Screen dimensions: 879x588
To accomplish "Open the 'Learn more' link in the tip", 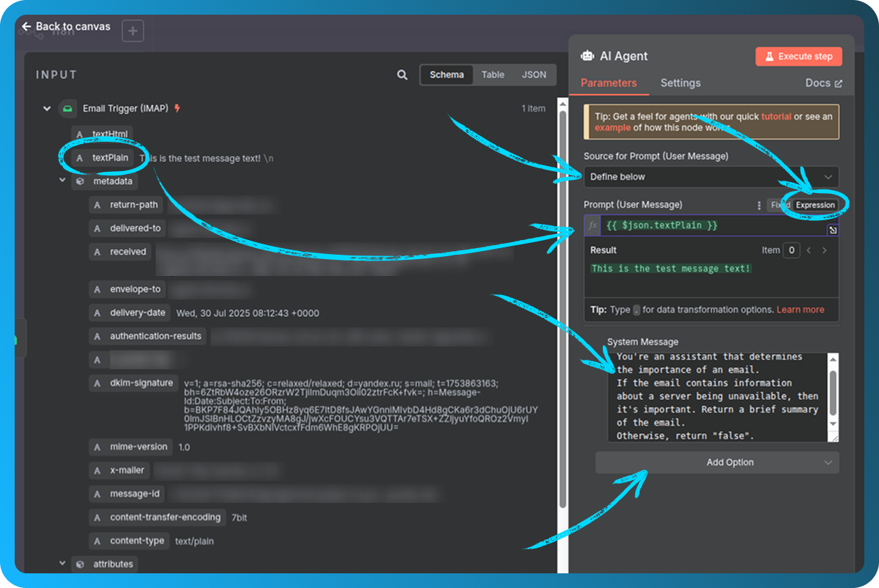I will pos(800,309).
